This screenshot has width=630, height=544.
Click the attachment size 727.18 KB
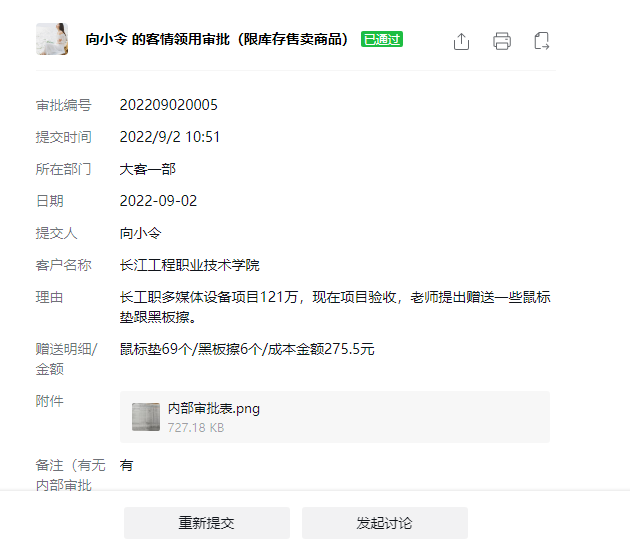pyautogui.click(x=195, y=427)
